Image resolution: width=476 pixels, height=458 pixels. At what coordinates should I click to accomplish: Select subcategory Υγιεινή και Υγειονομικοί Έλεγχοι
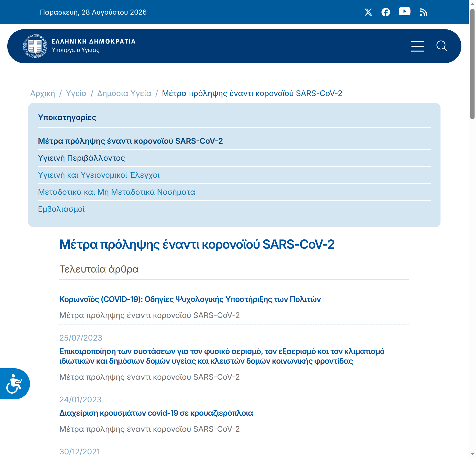coord(99,175)
